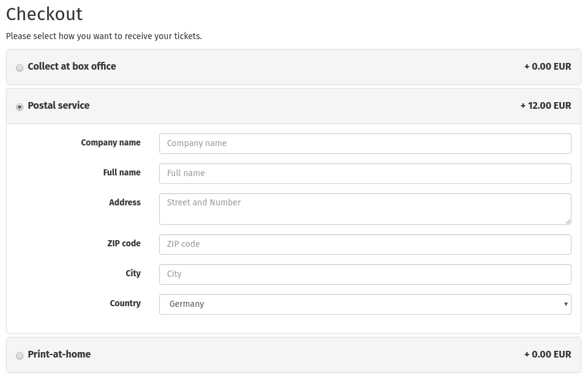Click the 'Collect at box office' heading text

[72, 67]
